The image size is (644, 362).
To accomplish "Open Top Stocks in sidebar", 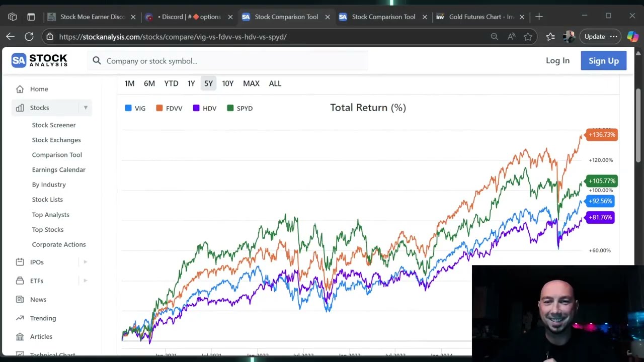I will click(48, 230).
